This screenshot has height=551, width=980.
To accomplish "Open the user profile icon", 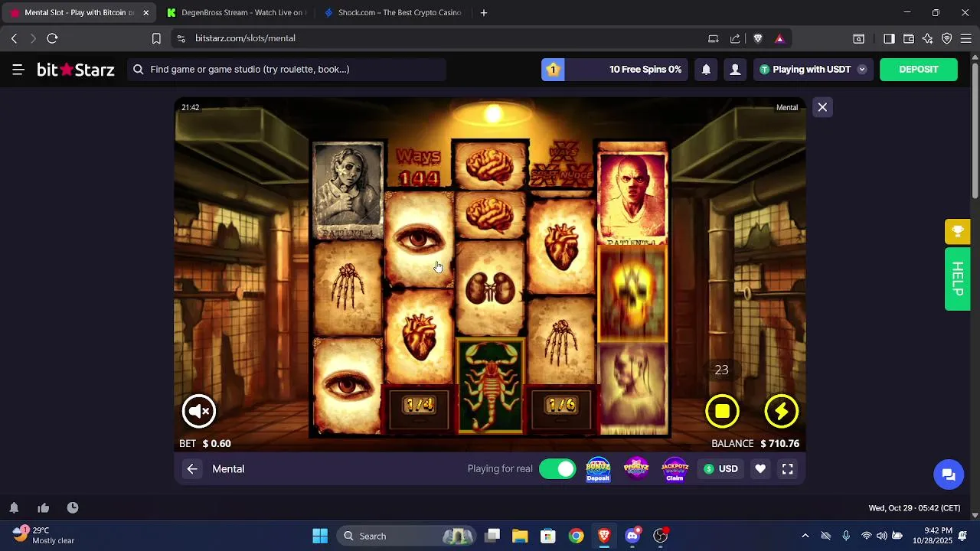I will pyautogui.click(x=735, y=70).
